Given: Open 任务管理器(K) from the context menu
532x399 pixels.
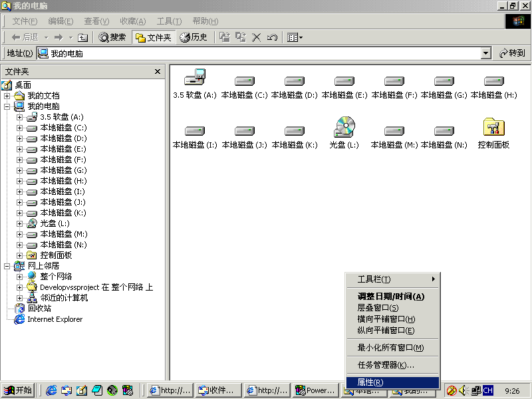Looking at the screenshot, I should click(x=386, y=365).
